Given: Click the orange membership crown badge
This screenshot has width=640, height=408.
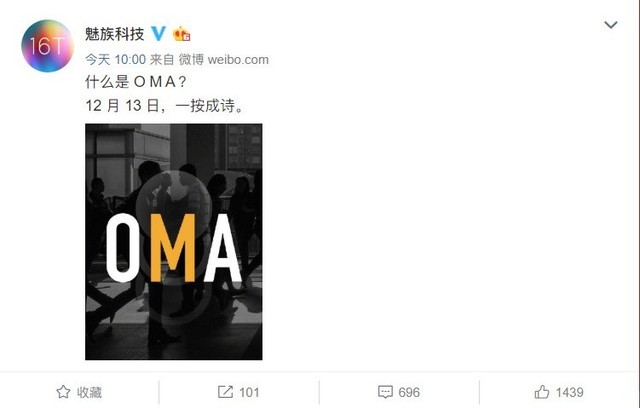Looking at the screenshot, I should click(x=182, y=34).
